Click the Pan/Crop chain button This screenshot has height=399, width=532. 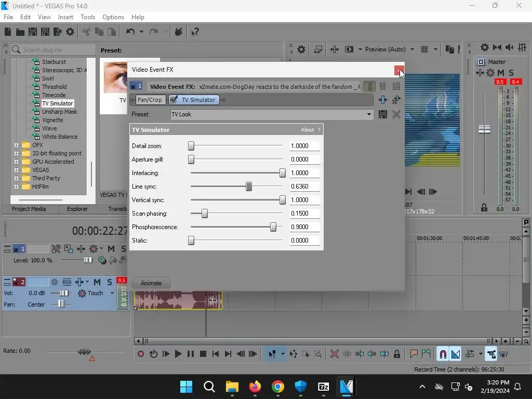150,100
